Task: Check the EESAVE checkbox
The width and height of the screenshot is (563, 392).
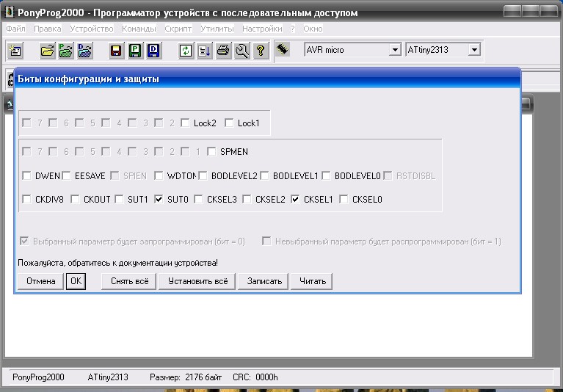Action: click(66, 176)
